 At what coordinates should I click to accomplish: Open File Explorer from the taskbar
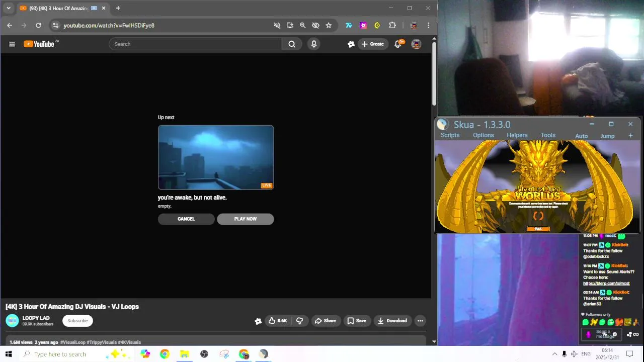(x=185, y=354)
